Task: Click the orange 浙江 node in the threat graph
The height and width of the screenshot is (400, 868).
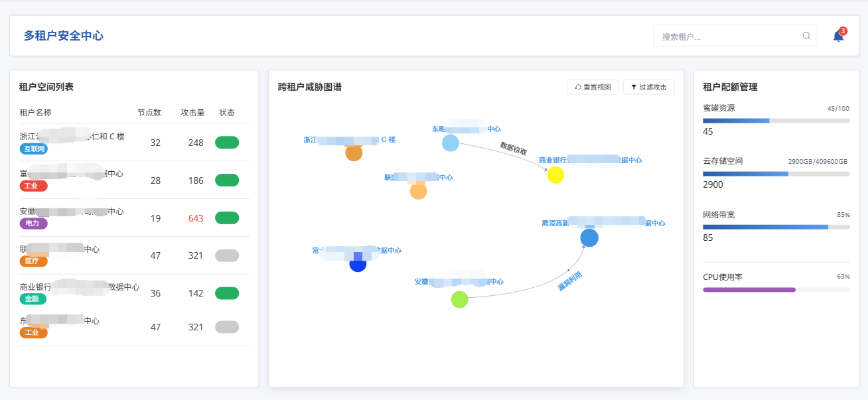Action: [354, 153]
